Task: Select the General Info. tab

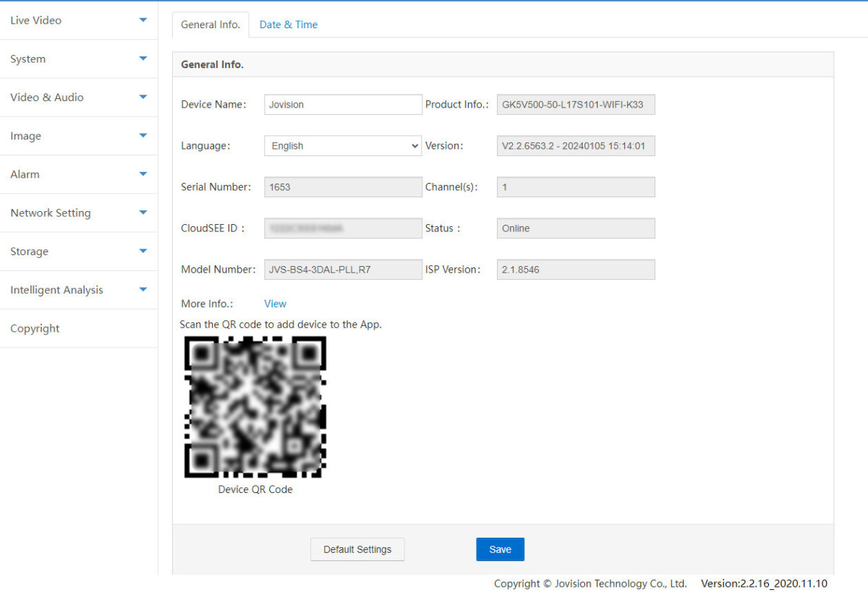Action: pyautogui.click(x=210, y=25)
